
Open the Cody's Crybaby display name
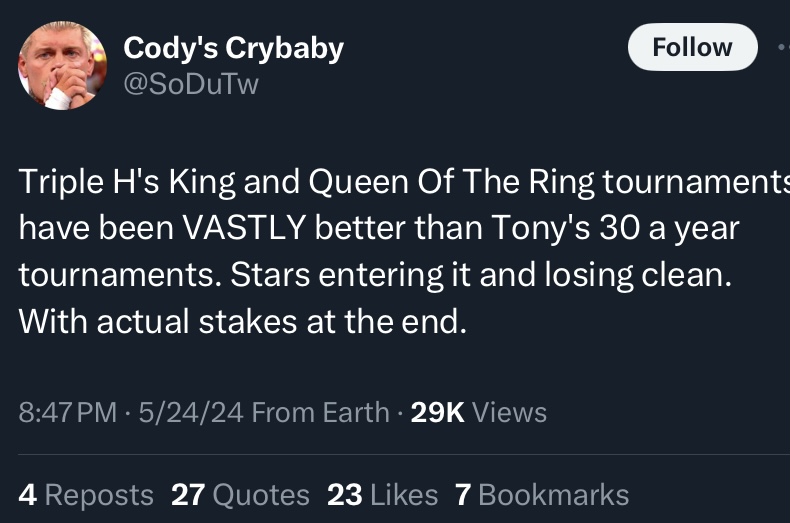pyautogui.click(x=233, y=49)
